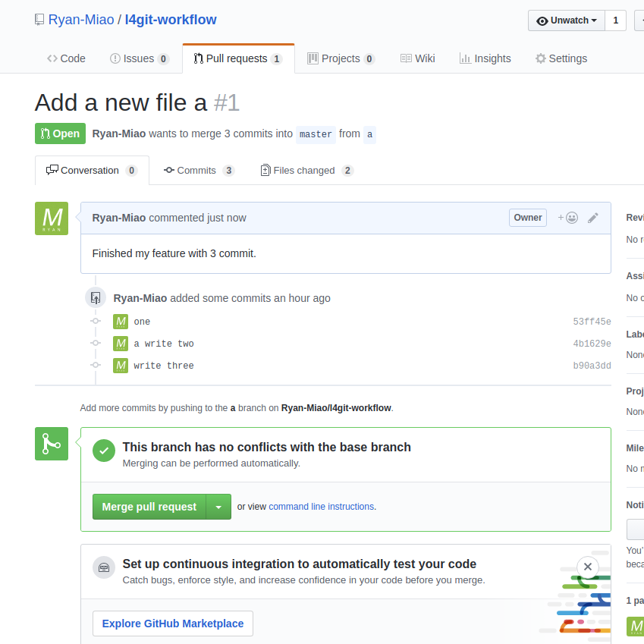Switch to the Code tab
Image resolution: width=644 pixels, height=644 pixels.
(x=66, y=58)
